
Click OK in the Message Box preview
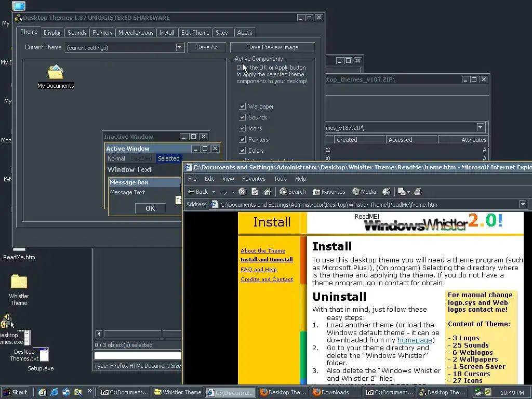(x=150, y=208)
